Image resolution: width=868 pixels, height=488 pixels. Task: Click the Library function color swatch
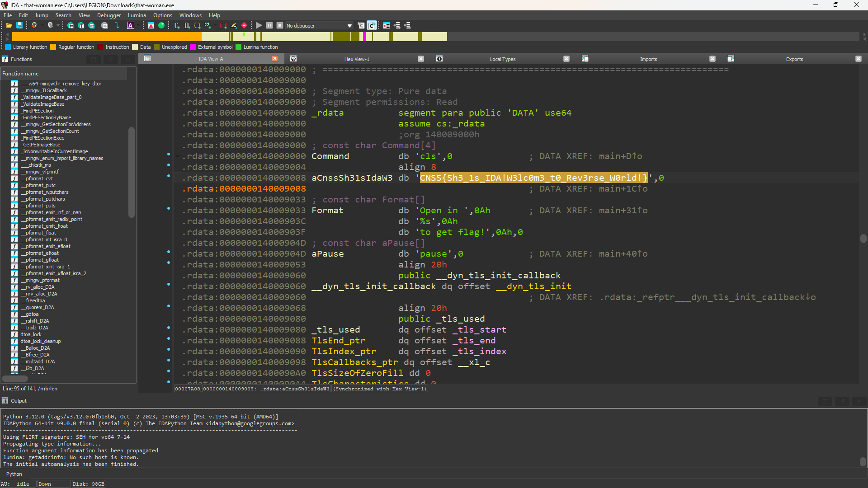coord(8,47)
